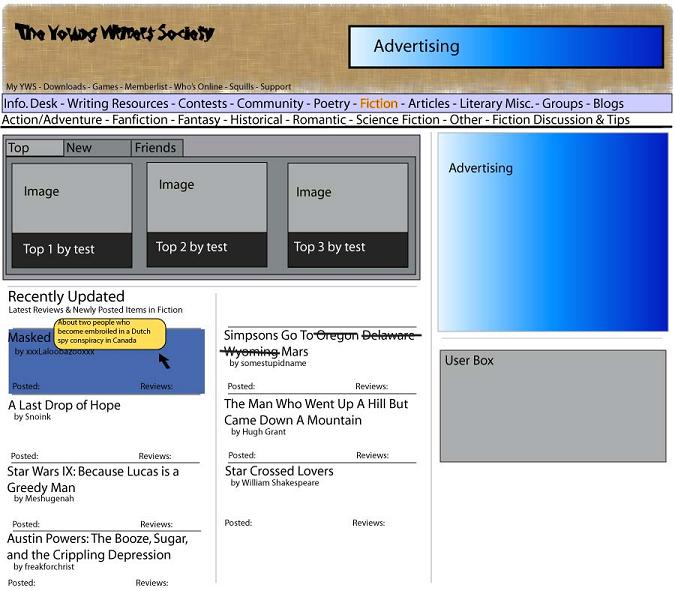
Task: Click the top Advertising banner
Action: [506, 47]
